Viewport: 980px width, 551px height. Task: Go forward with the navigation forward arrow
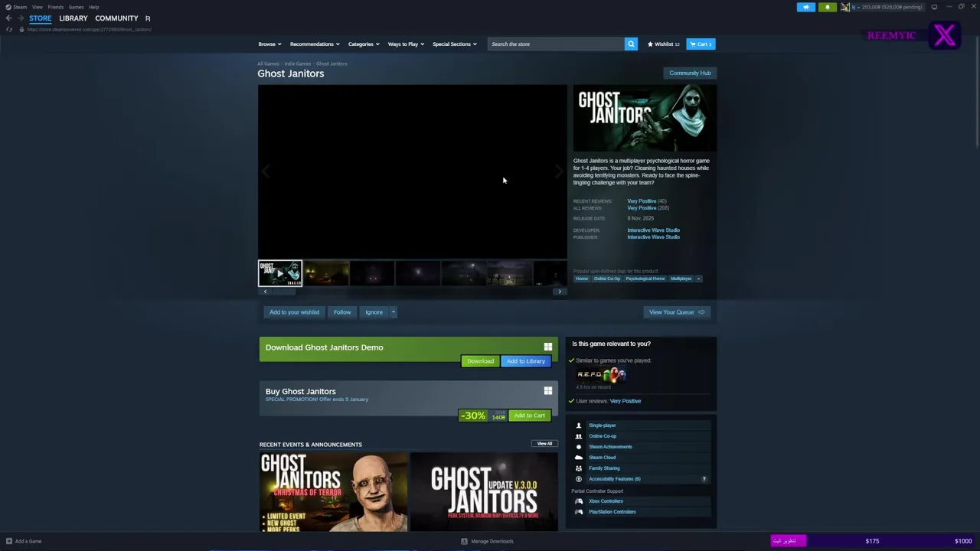[x=20, y=18]
